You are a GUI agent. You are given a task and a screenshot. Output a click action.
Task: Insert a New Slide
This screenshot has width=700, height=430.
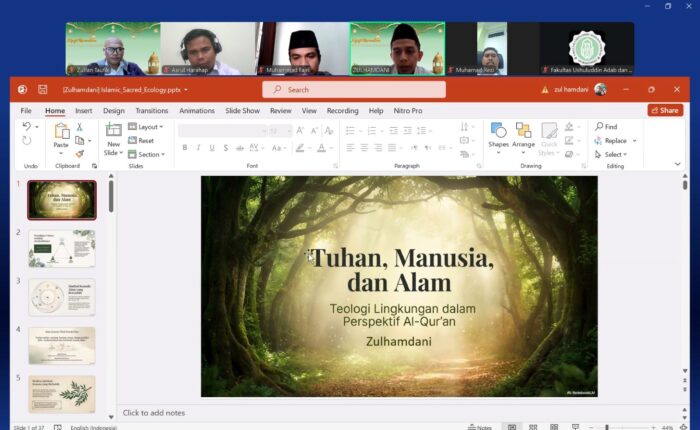[113, 131]
